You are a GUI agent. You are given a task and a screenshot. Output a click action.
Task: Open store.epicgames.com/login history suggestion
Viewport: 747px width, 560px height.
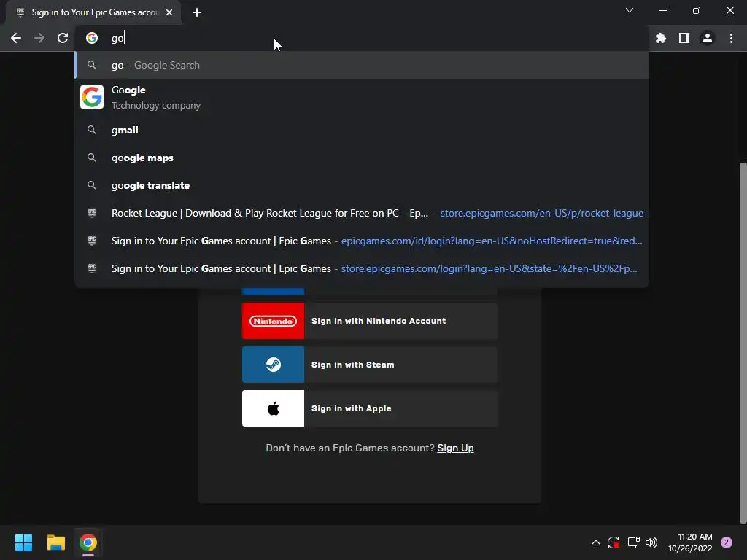pos(362,268)
